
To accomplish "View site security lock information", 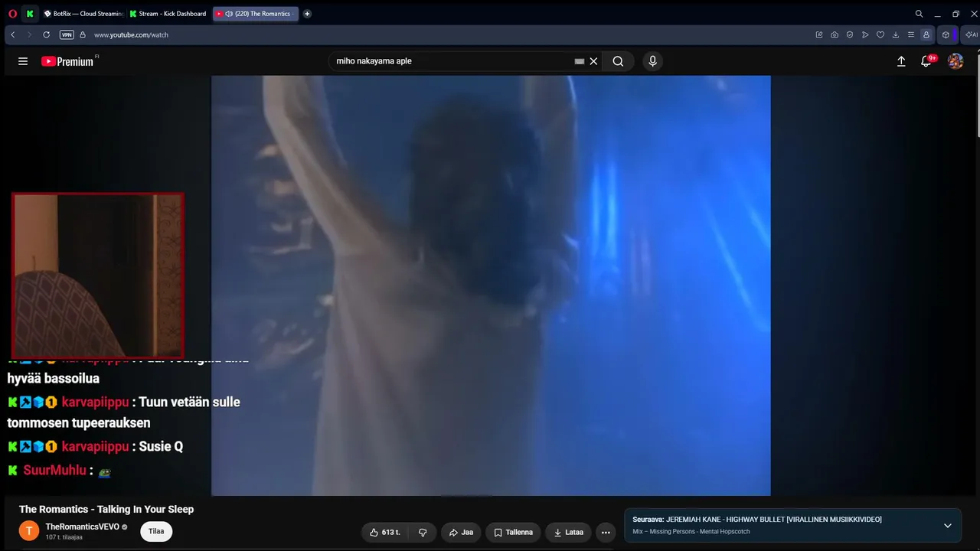I will click(83, 34).
